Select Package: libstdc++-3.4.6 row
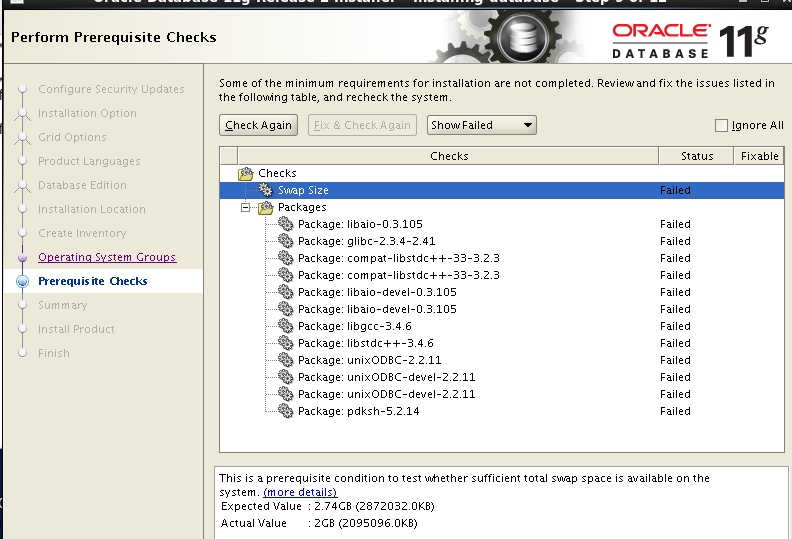792x539 pixels. pos(502,344)
